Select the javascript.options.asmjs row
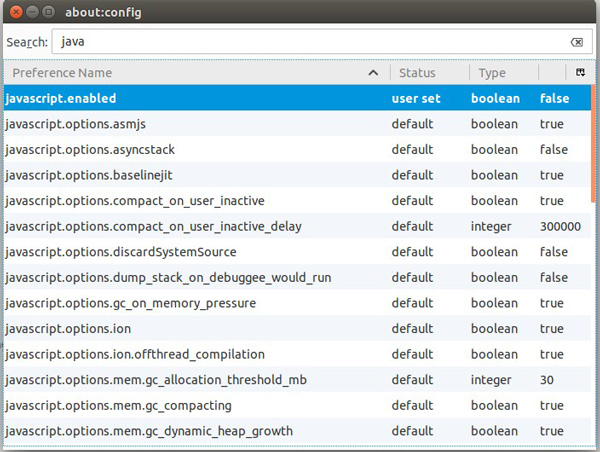Screen dimensions: 600x452 click(x=297, y=124)
